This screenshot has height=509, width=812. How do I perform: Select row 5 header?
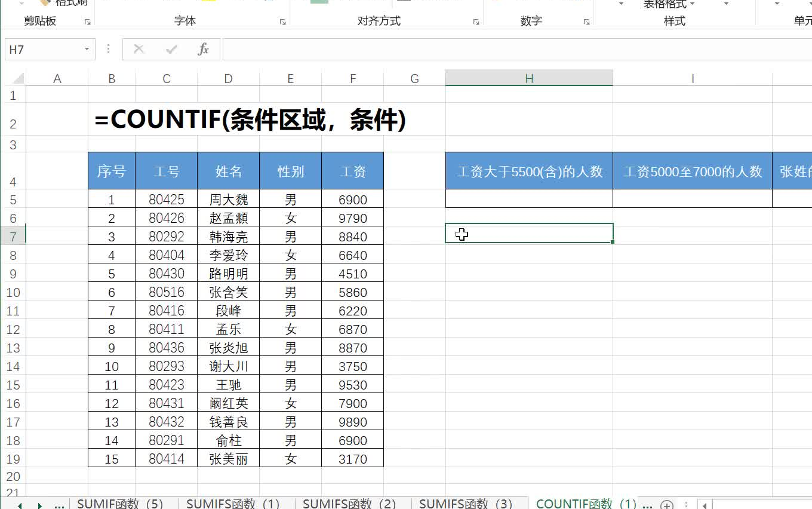pyautogui.click(x=13, y=200)
